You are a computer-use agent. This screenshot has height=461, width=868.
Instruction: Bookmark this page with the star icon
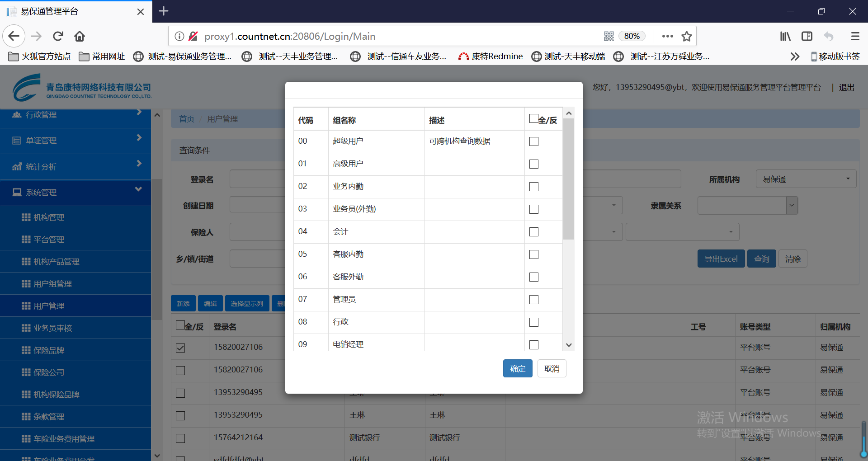click(687, 36)
